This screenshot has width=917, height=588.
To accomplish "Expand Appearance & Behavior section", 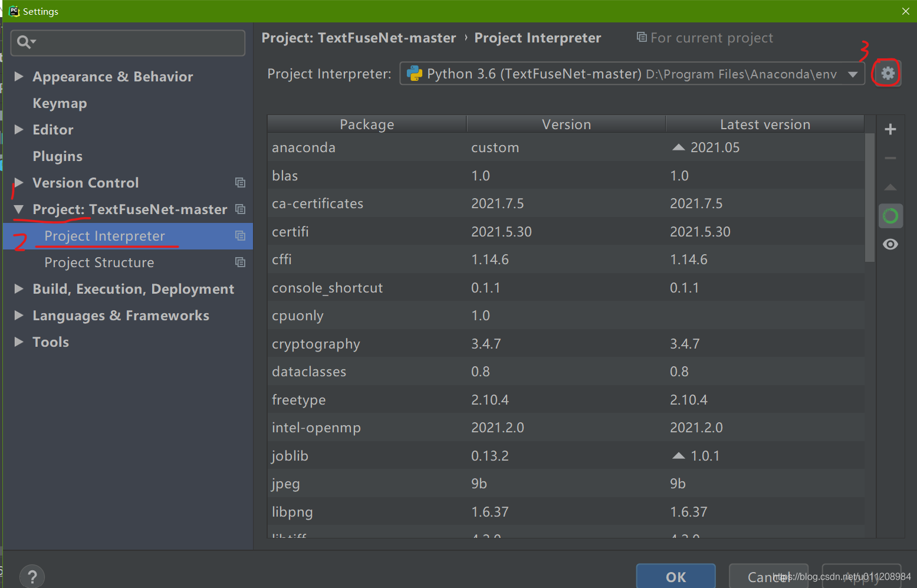I will coord(19,77).
